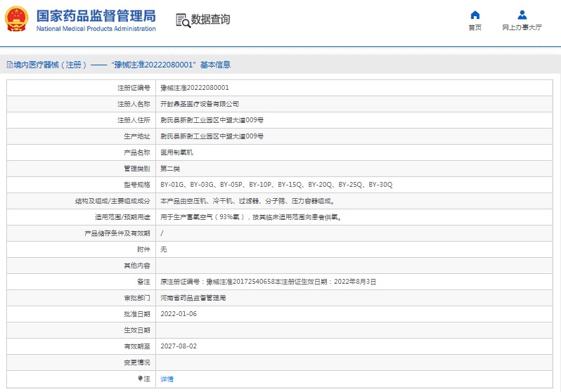Click the 首页 home icon

[x=475, y=15]
